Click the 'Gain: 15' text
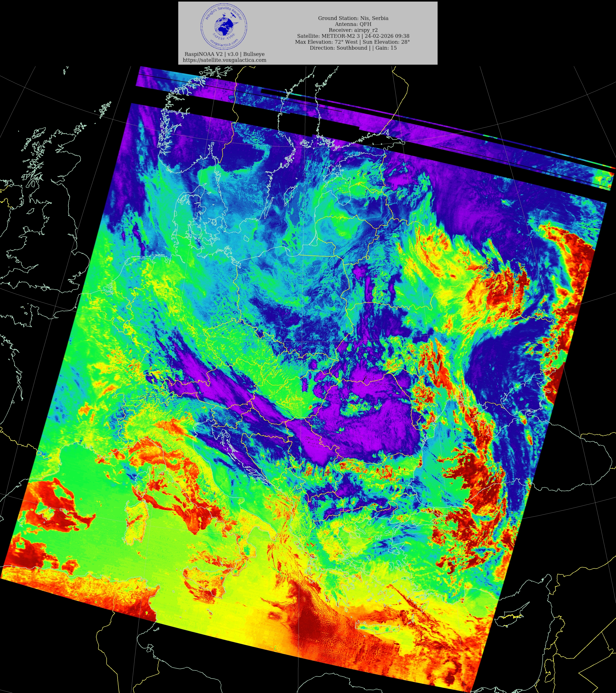Screen dimensions: 616x693 [386, 48]
